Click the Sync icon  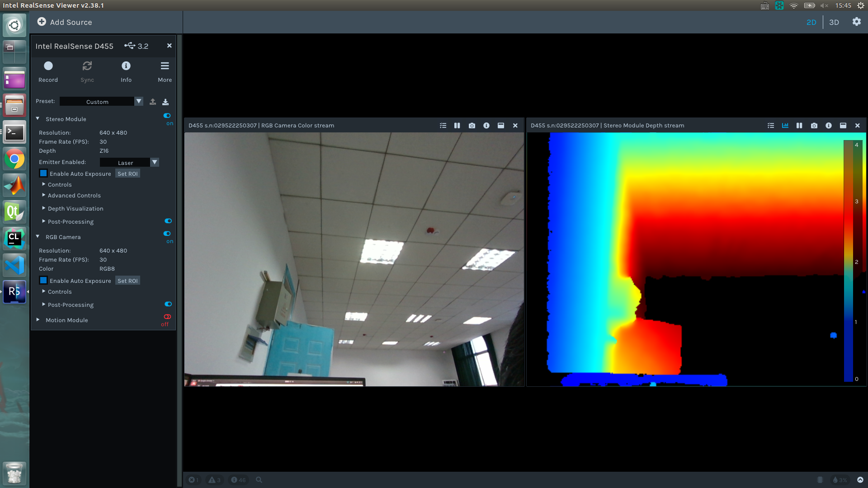pyautogui.click(x=87, y=66)
